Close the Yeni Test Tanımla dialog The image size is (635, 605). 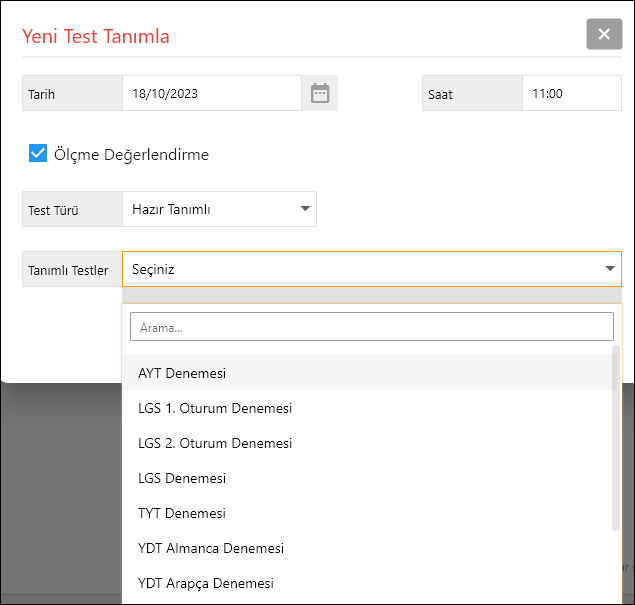[x=604, y=34]
